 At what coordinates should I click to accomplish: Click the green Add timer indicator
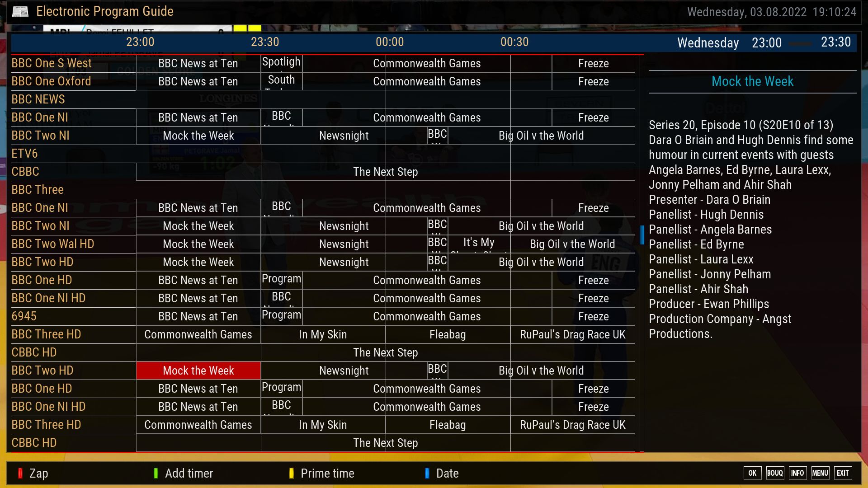[x=156, y=473]
